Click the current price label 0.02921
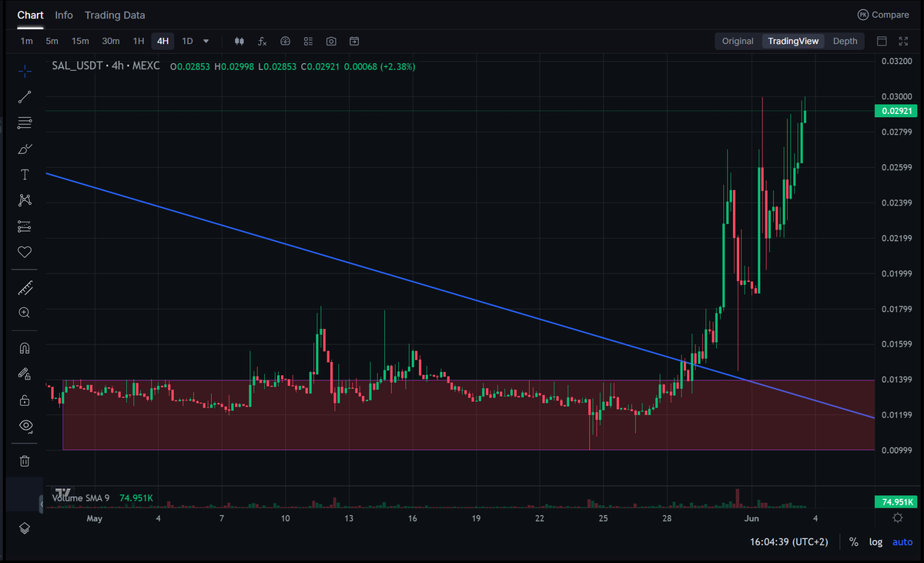Screen dimensions: 924x563 click(896, 112)
